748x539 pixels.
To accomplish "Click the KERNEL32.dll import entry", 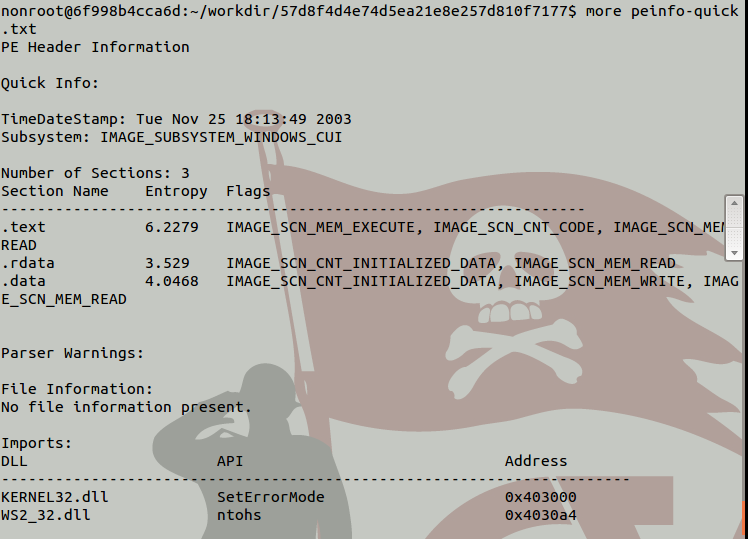I will 54,497.
